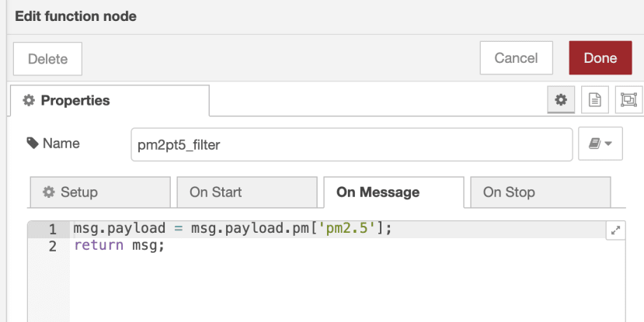
Task: Click the gear icon on Properties tab
Action: coord(29,101)
